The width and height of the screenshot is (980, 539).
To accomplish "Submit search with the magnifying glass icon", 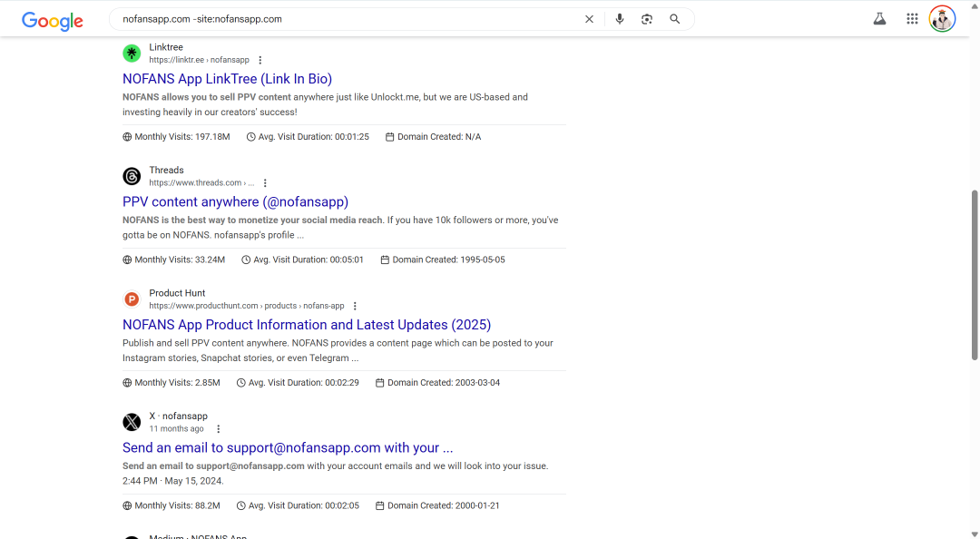I will click(x=674, y=19).
